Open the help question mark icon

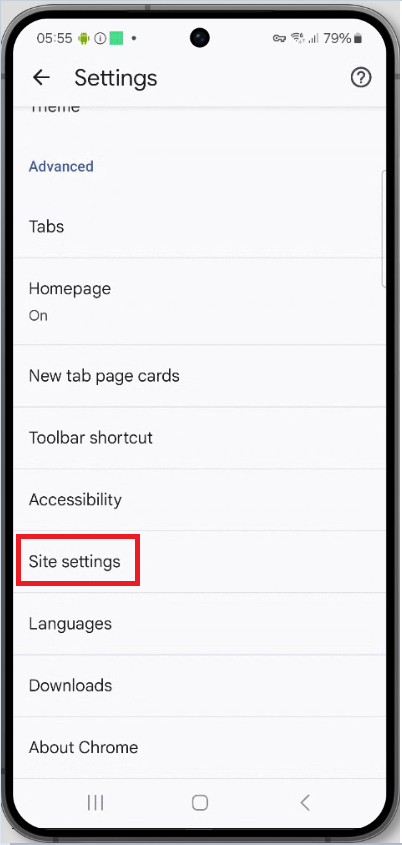click(x=361, y=78)
